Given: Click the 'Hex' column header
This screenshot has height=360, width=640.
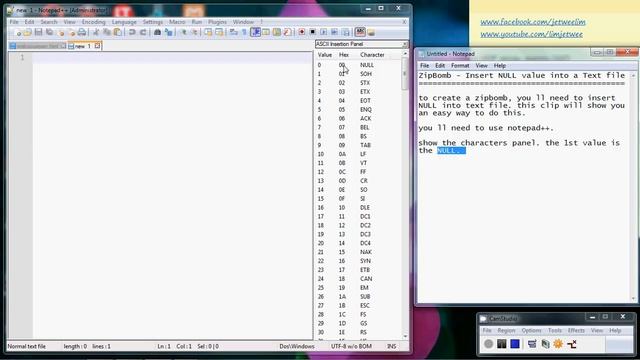Looking at the screenshot, I should pos(344,55).
